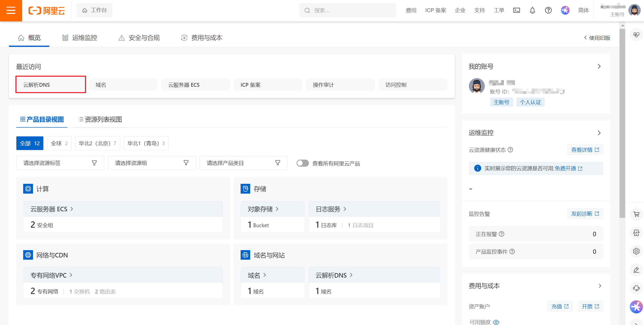Open the API sidebar icon
The width and height of the screenshot is (644, 325).
pyautogui.click(x=636, y=233)
